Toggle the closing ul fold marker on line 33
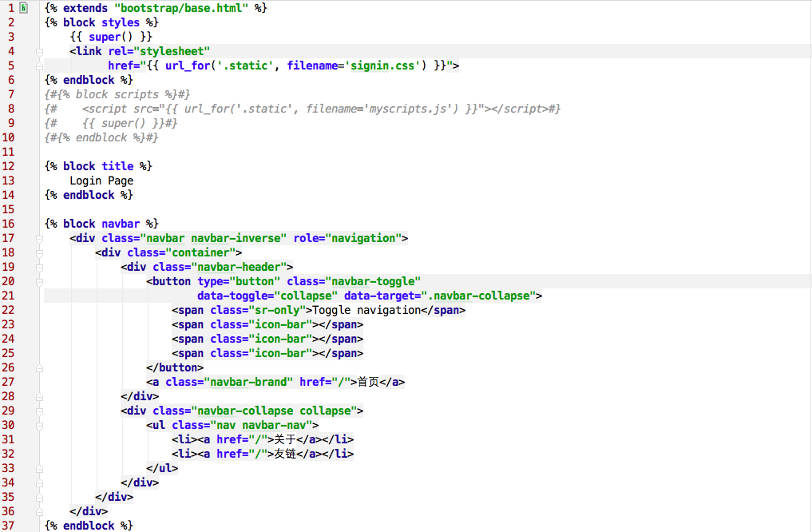 39,469
